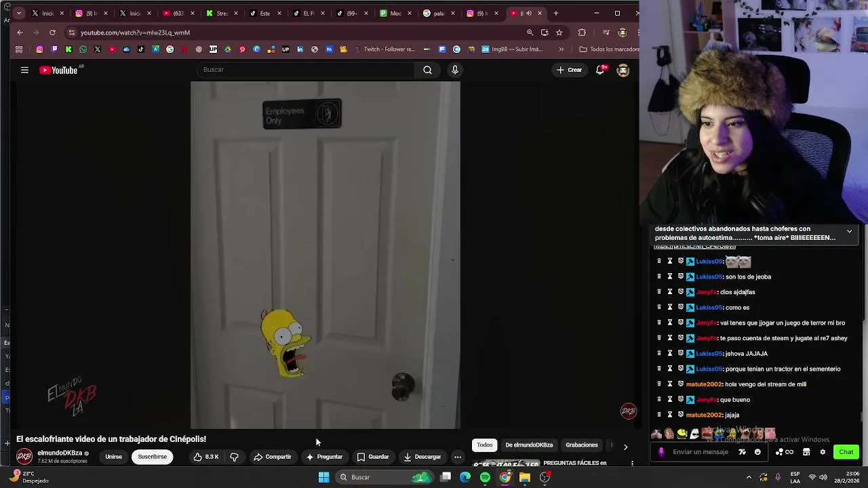The width and height of the screenshot is (868, 488).
Task: Open the YouTube account avatar menu
Action: (623, 70)
